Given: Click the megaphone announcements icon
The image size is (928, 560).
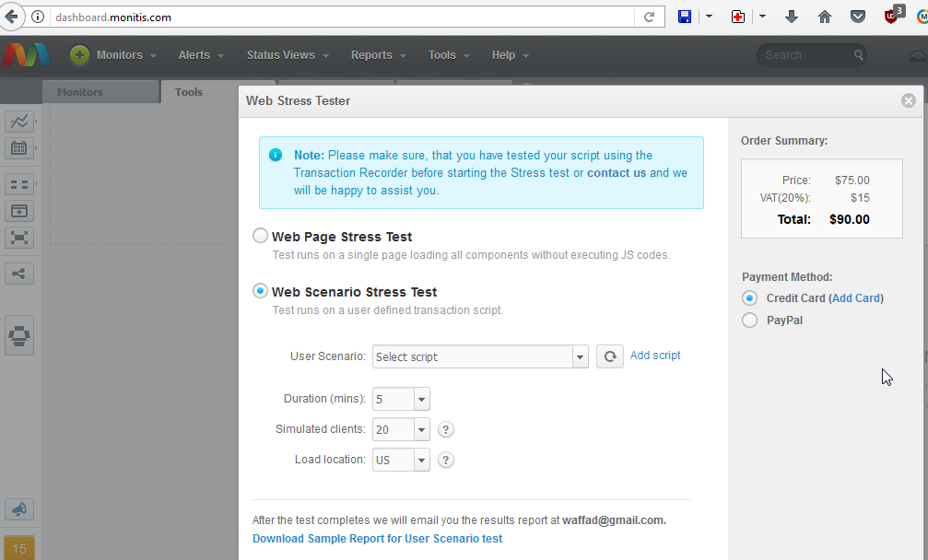Looking at the screenshot, I should coord(19,509).
